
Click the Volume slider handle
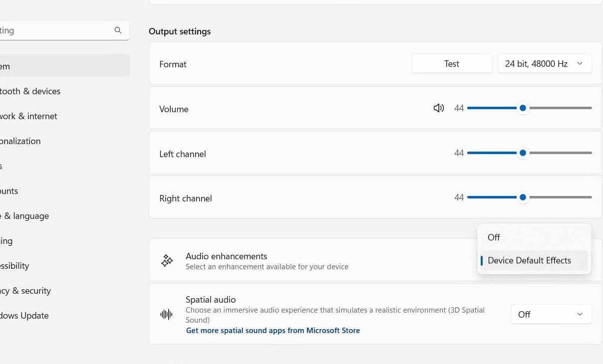click(523, 108)
